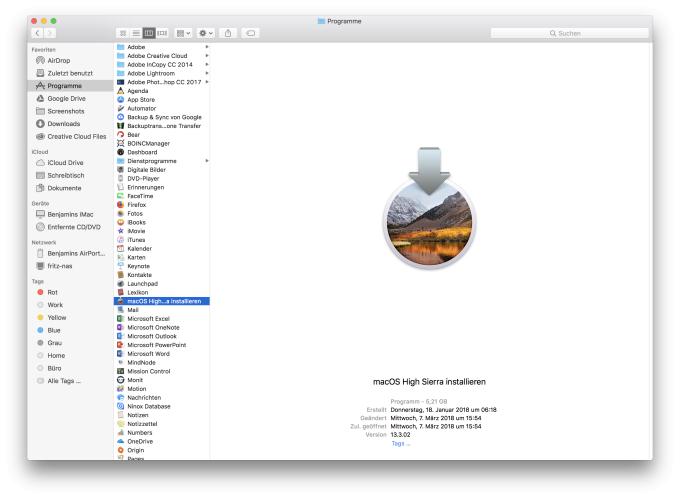Select Backup & Sync von Google
The width and height of the screenshot is (680, 499).
pyautogui.click(x=162, y=117)
